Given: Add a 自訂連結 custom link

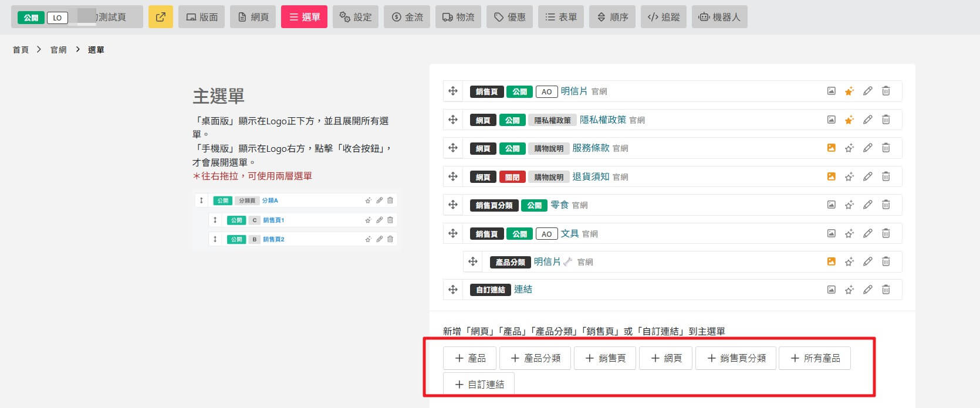Looking at the screenshot, I should tap(479, 385).
